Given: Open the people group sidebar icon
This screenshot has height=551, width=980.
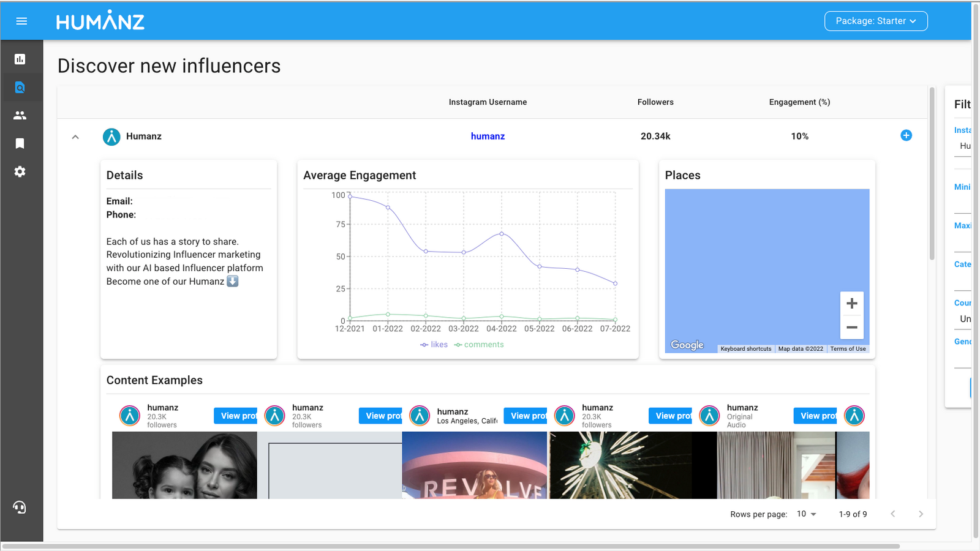Looking at the screenshot, I should [20, 115].
